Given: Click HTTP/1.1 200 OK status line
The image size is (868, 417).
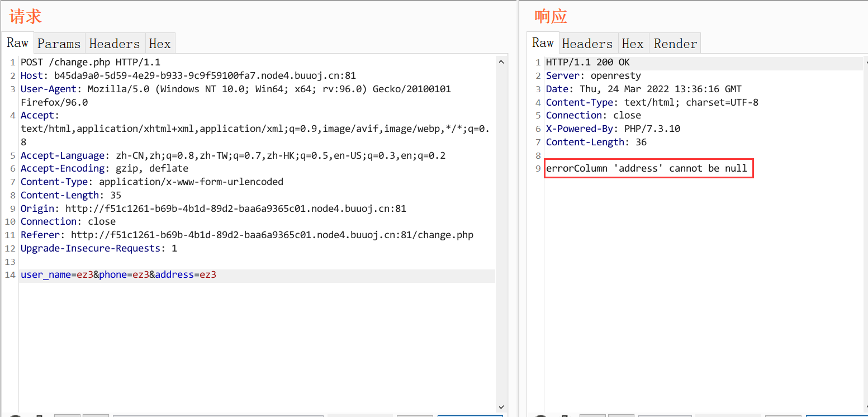Looking at the screenshot, I should (x=588, y=62).
